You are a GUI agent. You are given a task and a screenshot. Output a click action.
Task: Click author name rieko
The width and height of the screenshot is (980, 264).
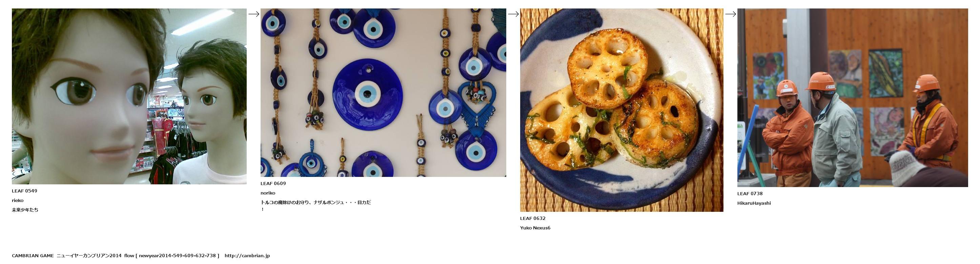tap(18, 201)
